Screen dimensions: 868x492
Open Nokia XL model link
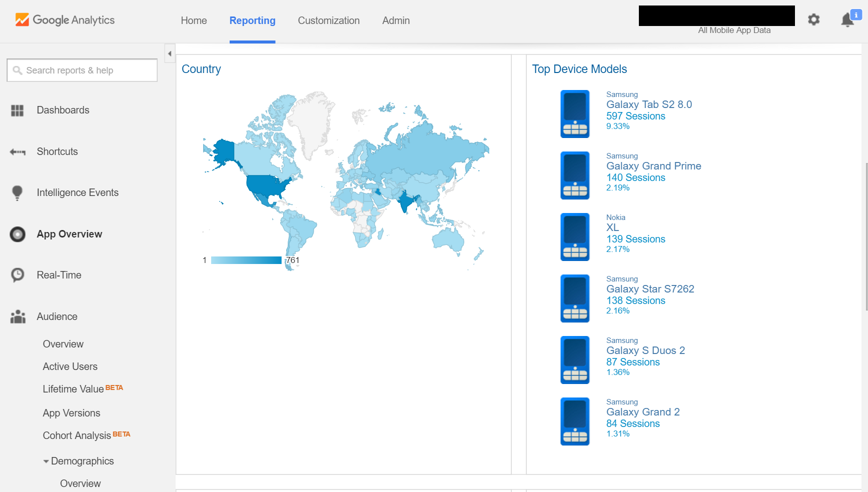click(x=612, y=227)
